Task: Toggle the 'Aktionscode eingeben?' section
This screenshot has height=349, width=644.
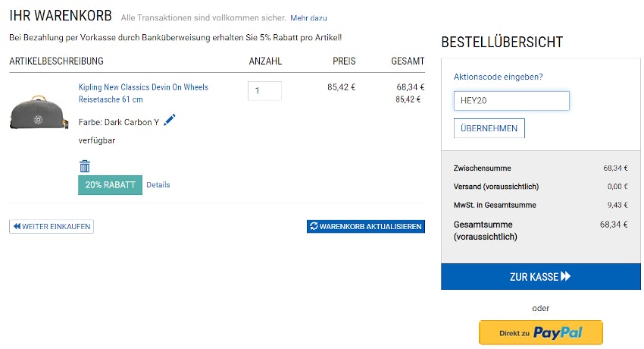Action: coord(498,77)
